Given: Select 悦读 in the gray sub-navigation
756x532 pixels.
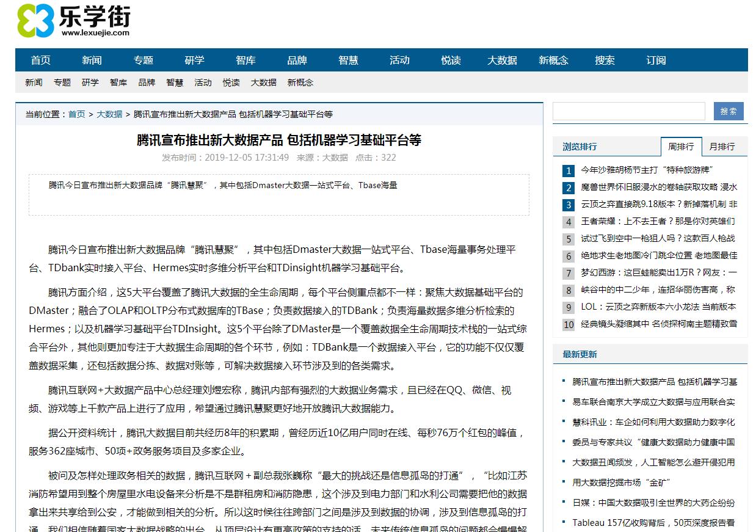Looking at the screenshot, I should [231, 82].
